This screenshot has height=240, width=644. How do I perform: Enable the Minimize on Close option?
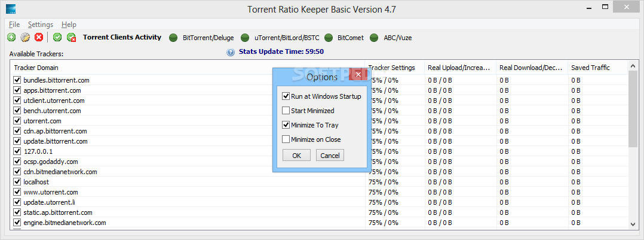click(286, 139)
